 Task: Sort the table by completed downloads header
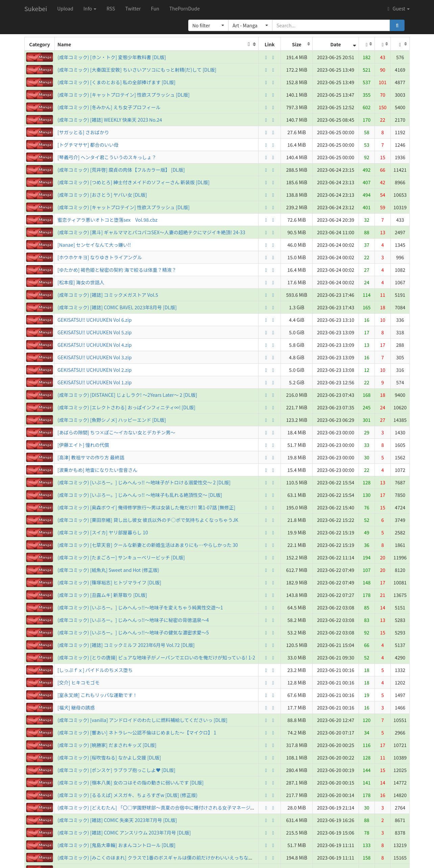click(400, 44)
